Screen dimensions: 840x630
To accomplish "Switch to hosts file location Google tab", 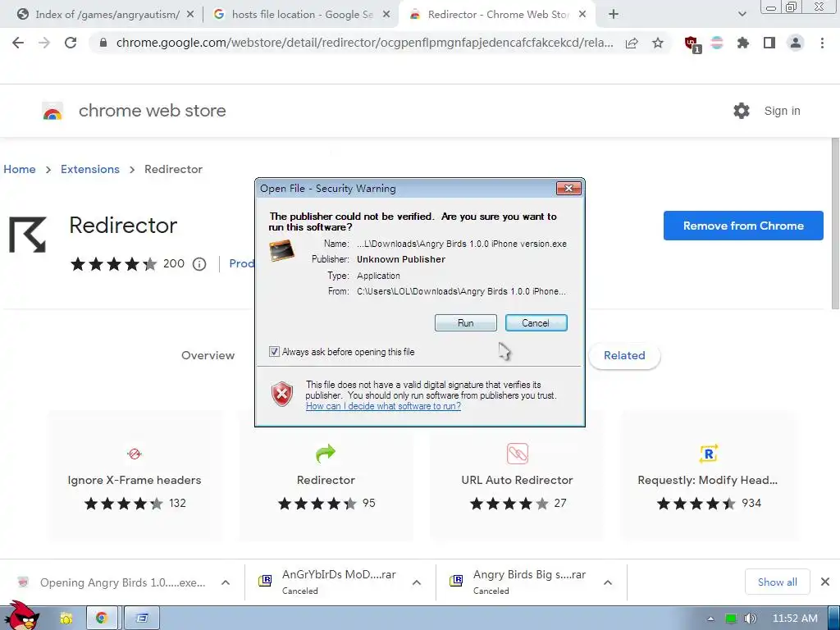I will pyautogui.click(x=300, y=15).
